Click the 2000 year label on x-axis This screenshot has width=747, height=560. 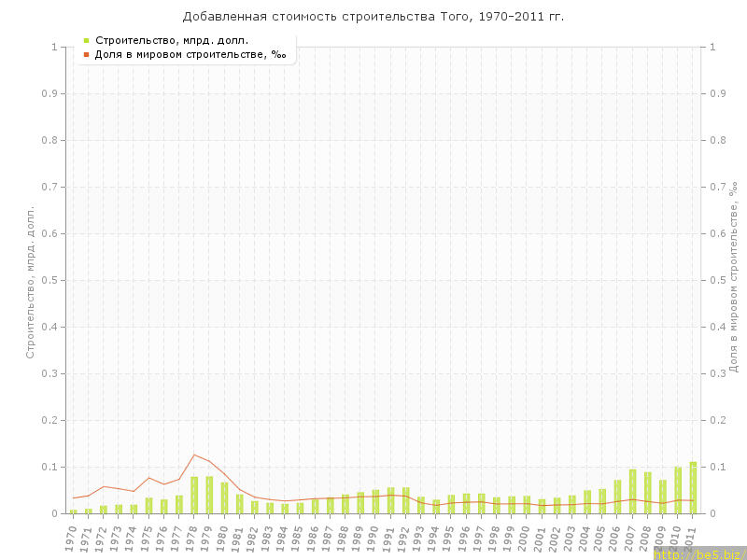(526, 537)
